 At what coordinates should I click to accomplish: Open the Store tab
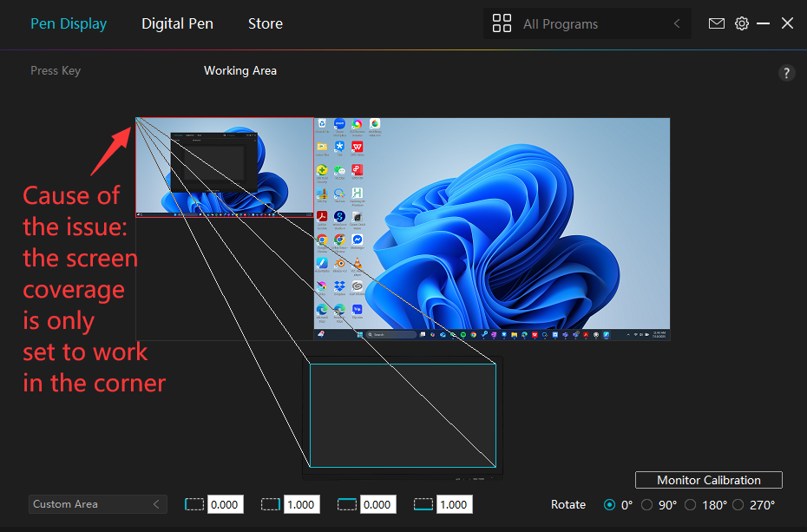[265, 23]
